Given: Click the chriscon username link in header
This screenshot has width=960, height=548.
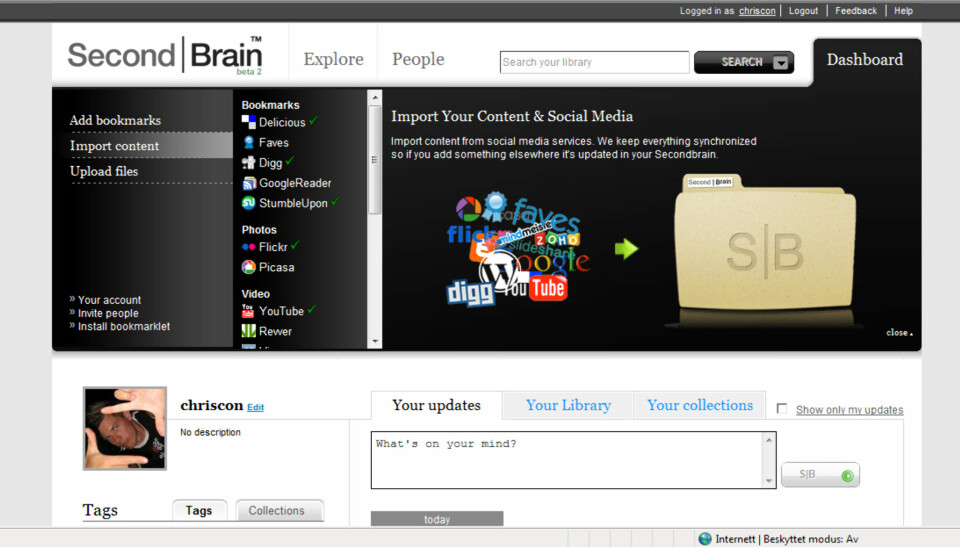Looking at the screenshot, I should coord(757,10).
